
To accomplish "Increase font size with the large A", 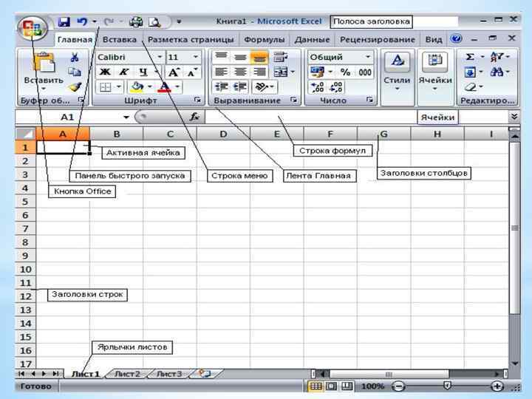I will [174, 72].
